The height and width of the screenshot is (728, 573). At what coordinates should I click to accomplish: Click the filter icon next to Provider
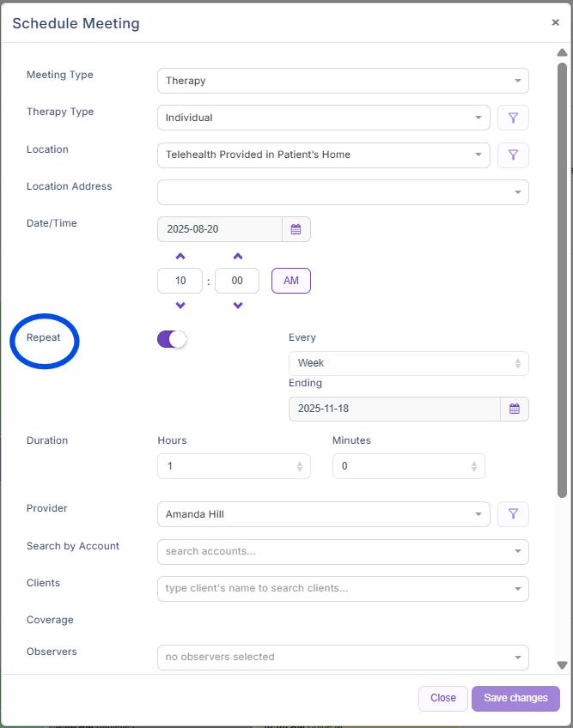pyautogui.click(x=513, y=514)
